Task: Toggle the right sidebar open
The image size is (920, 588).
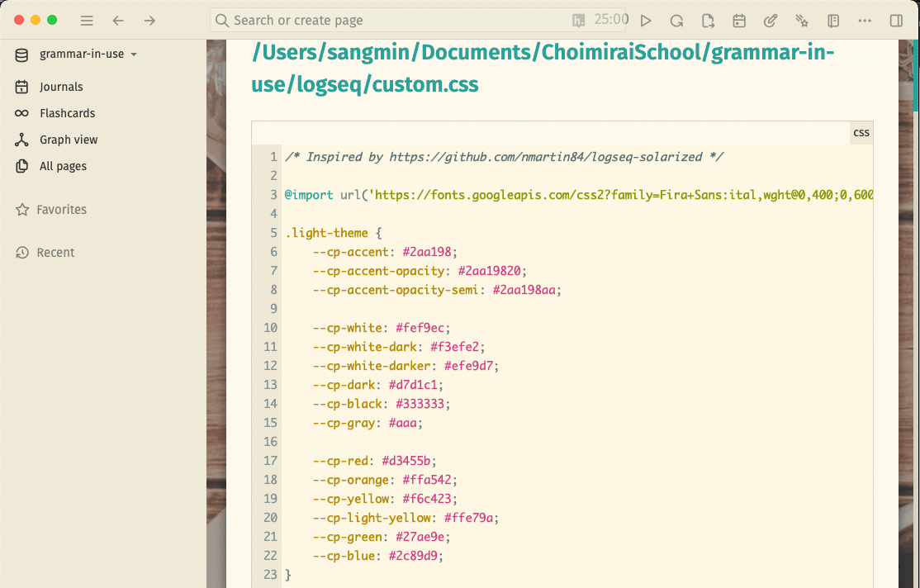Action: [x=897, y=20]
